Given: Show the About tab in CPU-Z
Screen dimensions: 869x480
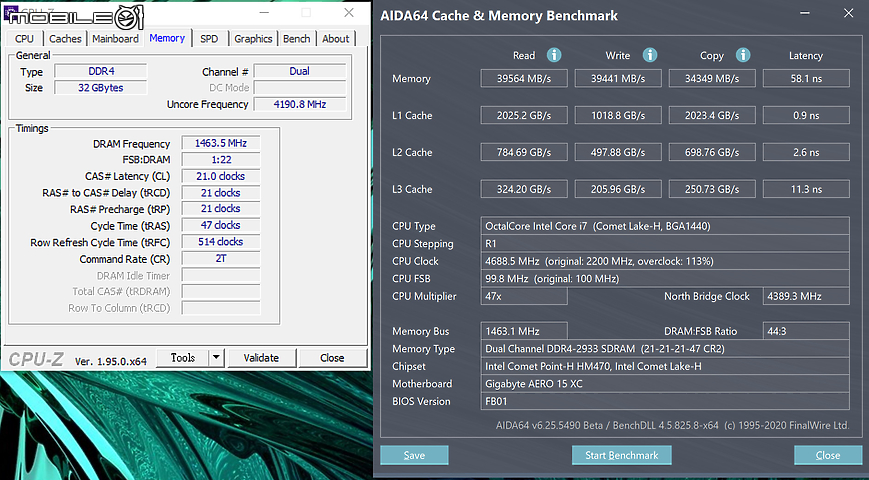Looking at the screenshot, I should 335,39.
